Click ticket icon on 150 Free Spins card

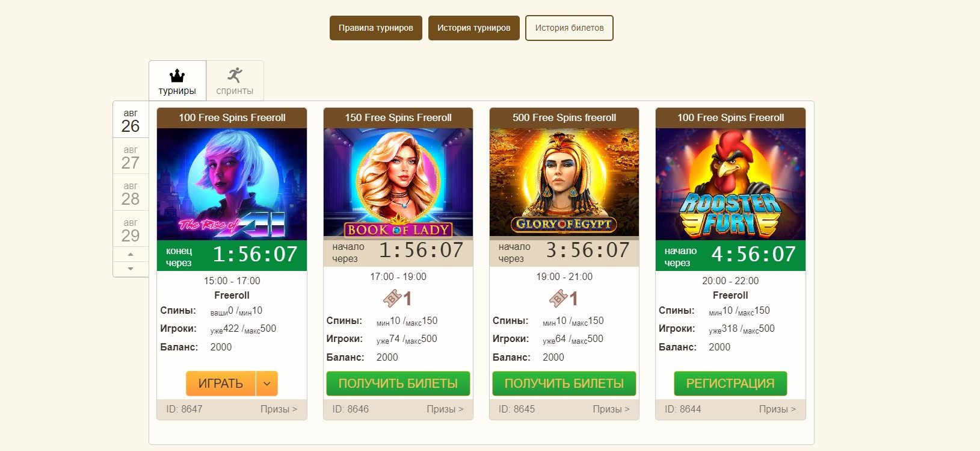point(392,298)
